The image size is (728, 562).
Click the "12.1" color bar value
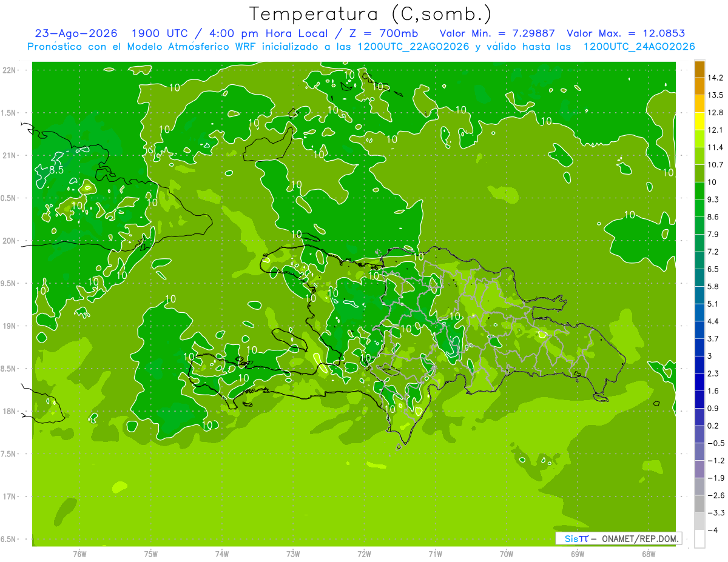(715, 130)
